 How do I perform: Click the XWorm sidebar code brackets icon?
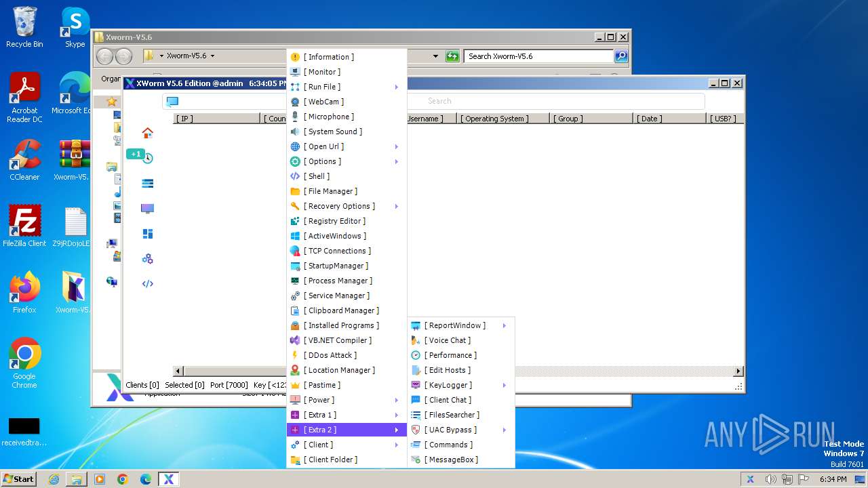click(x=147, y=284)
